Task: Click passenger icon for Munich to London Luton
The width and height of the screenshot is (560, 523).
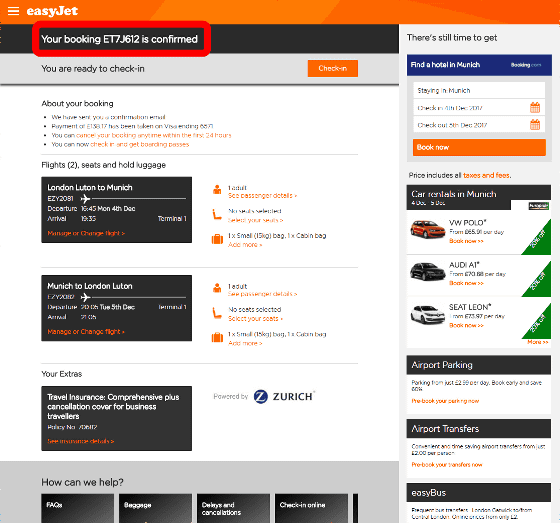Action: [217, 288]
